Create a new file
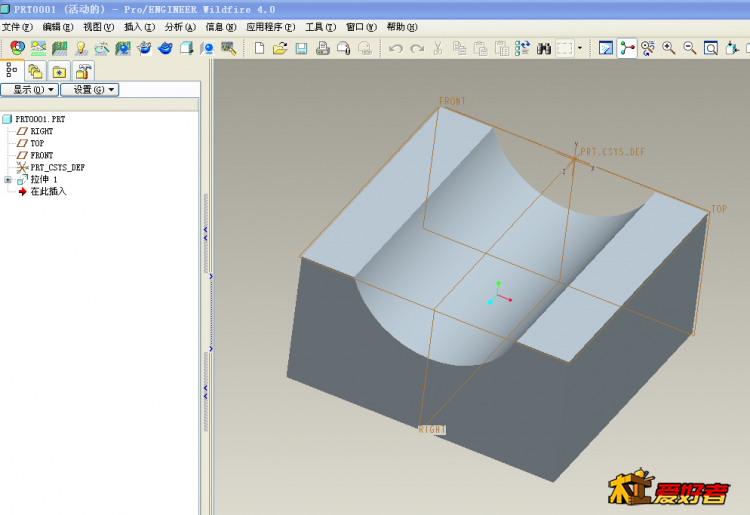Screen dimensions: 750x515 pyautogui.click(x=259, y=48)
